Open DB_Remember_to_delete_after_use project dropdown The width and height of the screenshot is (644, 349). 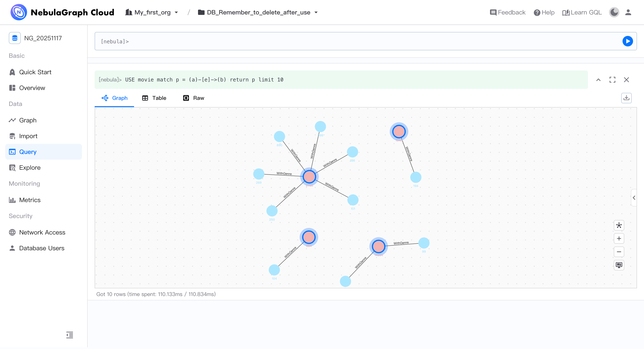click(258, 12)
